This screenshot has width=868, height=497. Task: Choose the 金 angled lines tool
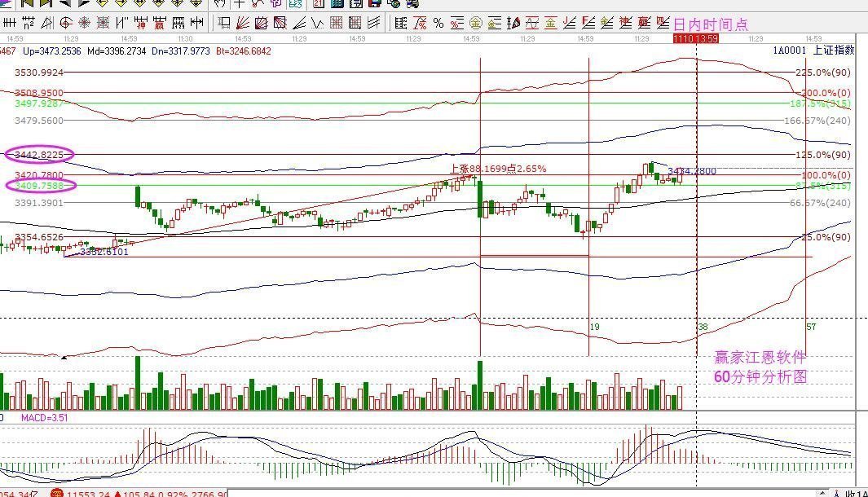click(x=606, y=23)
